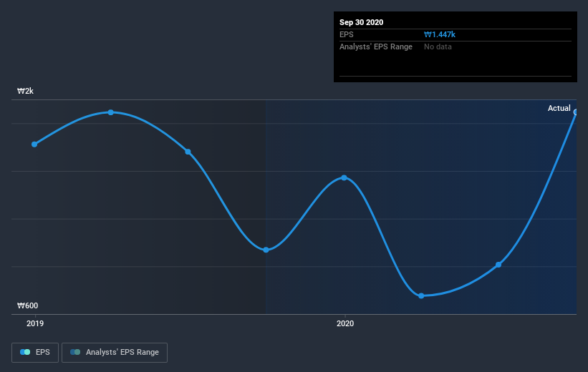Select the third data point on the EPS line
Image resolution: width=588 pixels, height=372 pixels.
[188, 152]
